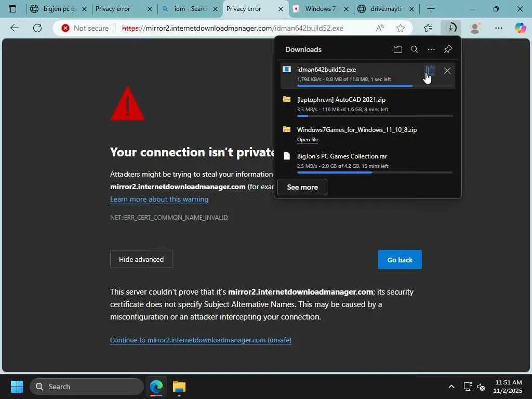
Task: Click the idman642build52.exe file icon
Action: [x=287, y=69]
